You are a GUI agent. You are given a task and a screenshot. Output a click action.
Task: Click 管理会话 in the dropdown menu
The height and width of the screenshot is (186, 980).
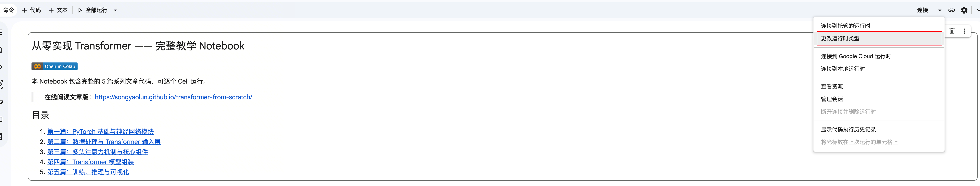832,99
